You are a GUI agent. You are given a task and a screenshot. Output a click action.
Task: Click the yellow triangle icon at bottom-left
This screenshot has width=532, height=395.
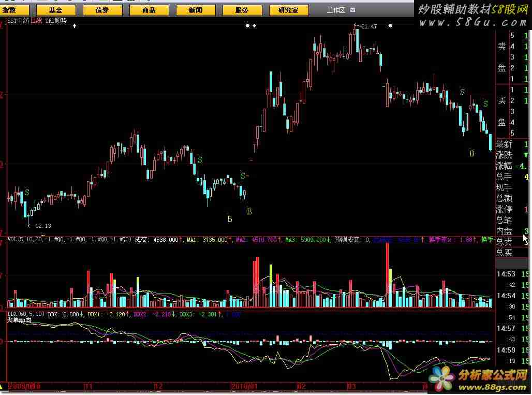click(x=3, y=386)
